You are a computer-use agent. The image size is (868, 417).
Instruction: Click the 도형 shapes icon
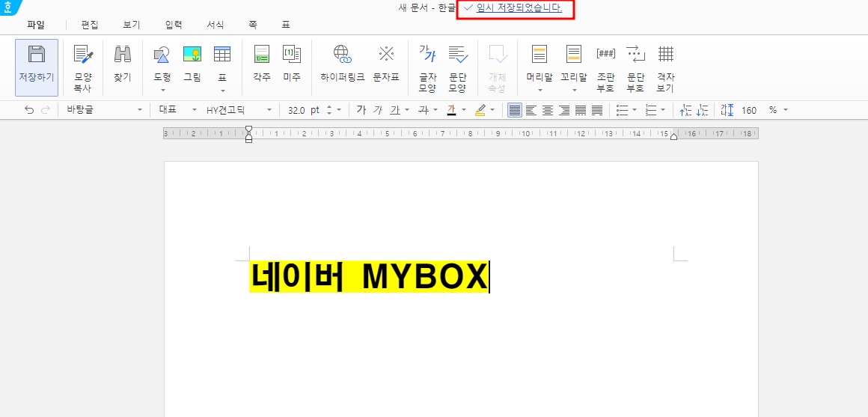(162, 54)
